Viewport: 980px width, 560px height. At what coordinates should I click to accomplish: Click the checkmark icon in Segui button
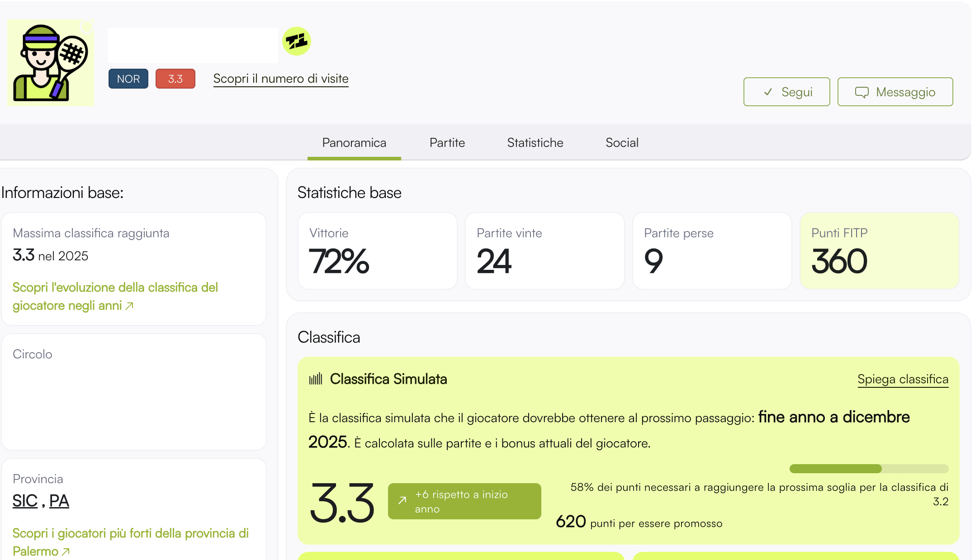[768, 92]
